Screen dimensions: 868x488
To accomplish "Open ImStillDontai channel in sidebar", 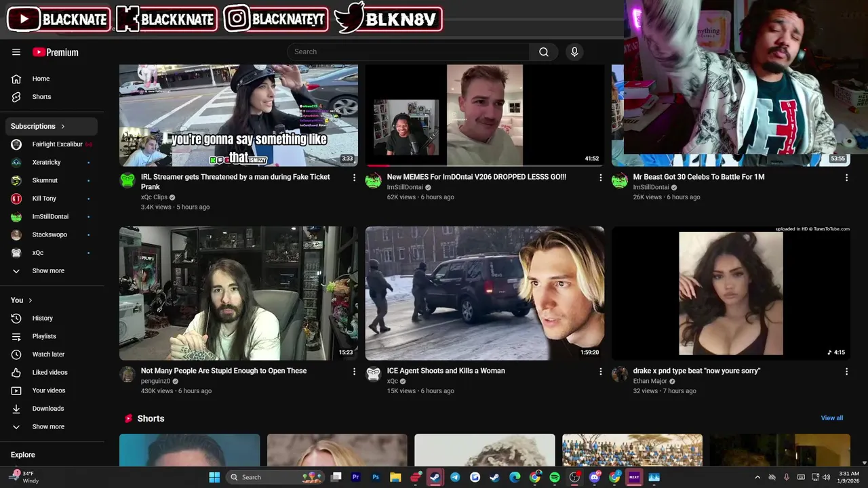I will [x=52, y=217].
